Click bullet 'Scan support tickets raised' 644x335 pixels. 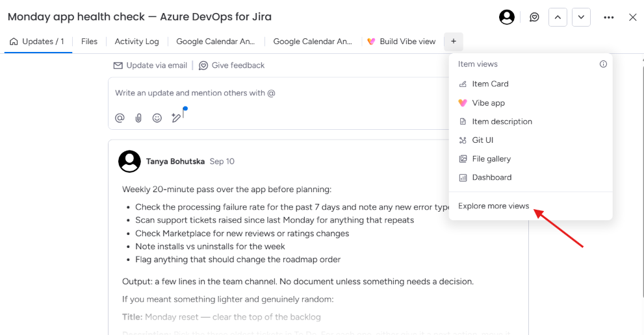click(x=274, y=220)
